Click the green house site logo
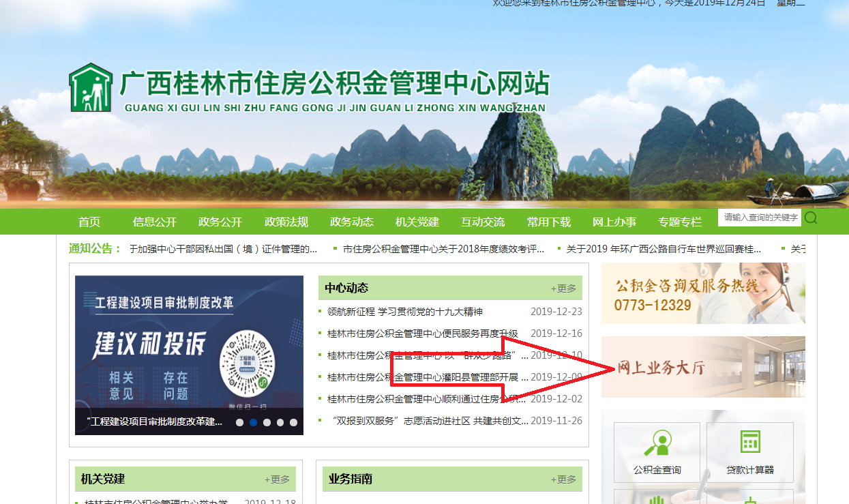The height and width of the screenshot is (504, 849). [90, 88]
